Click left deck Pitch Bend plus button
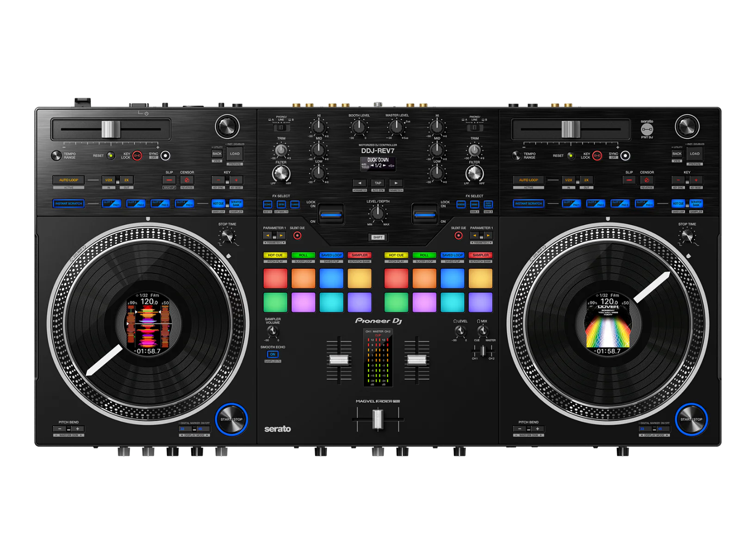The width and height of the screenshot is (756, 555). pyautogui.click(x=78, y=429)
